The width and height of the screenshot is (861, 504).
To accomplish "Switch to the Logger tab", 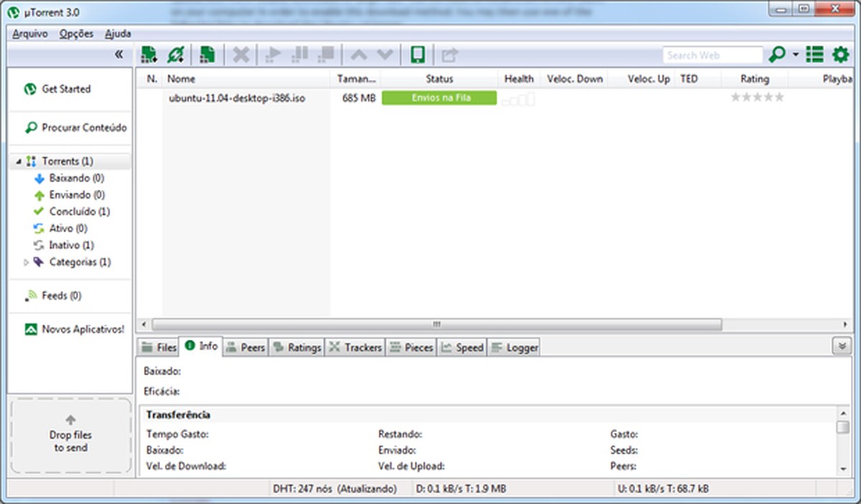I will pyautogui.click(x=514, y=348).
